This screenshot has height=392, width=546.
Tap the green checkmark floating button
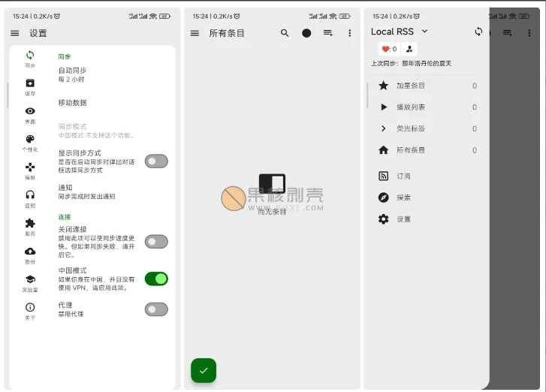204,370
